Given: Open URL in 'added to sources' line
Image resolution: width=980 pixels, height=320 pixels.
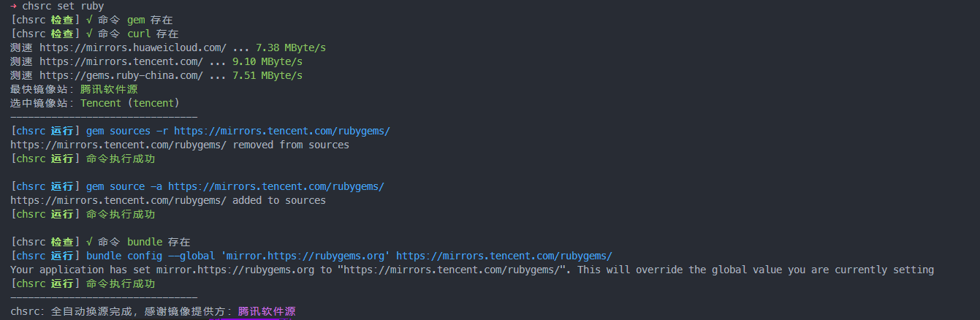Looking at the screenshot, I should click(118, 200).
